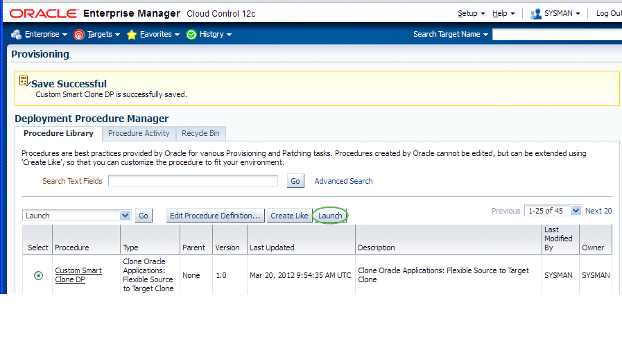
Task: Click the Save Successful confirmation icon
Action: (x=24, y=81)
